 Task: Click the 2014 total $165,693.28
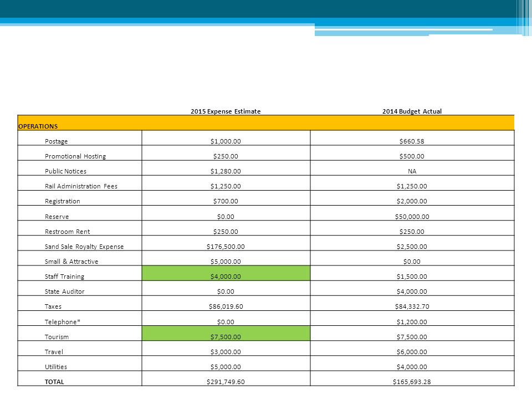pyautogui.click(x=412, y=381)
